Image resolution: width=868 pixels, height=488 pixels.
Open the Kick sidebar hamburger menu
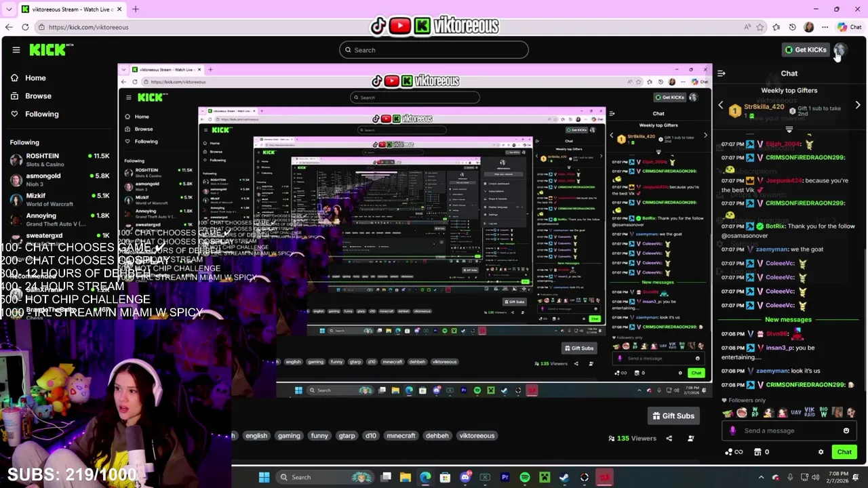tap(16, 49)
